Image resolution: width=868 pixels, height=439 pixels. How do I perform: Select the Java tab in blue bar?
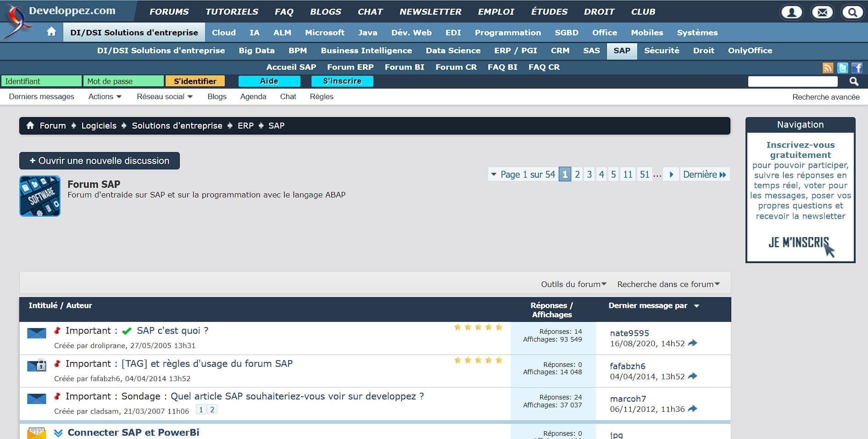coord(367,33)
